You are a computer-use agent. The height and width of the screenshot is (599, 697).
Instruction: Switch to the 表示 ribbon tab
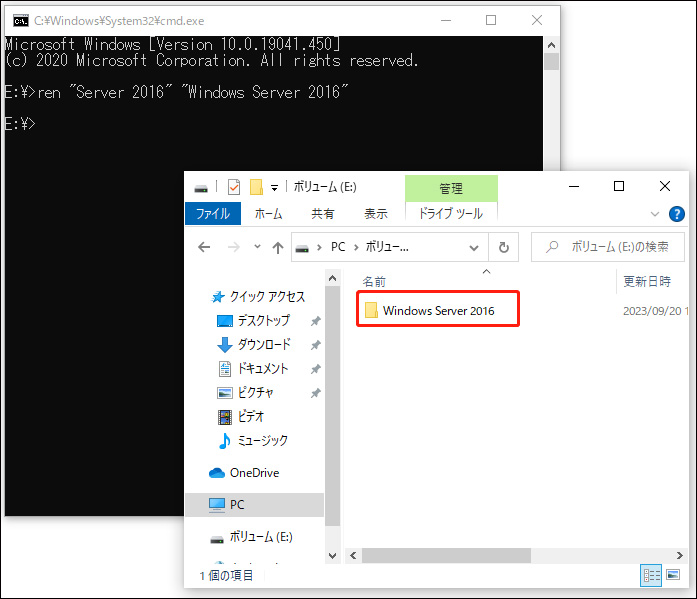point(376,214)
